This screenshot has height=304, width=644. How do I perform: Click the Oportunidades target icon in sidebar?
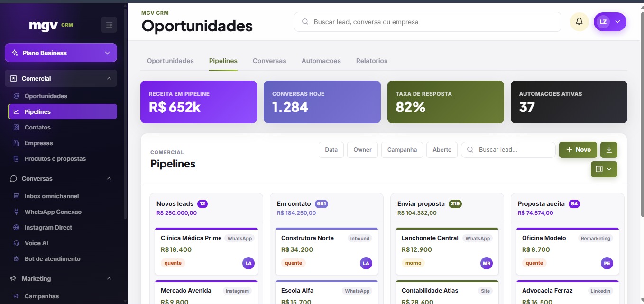(17, 96)
